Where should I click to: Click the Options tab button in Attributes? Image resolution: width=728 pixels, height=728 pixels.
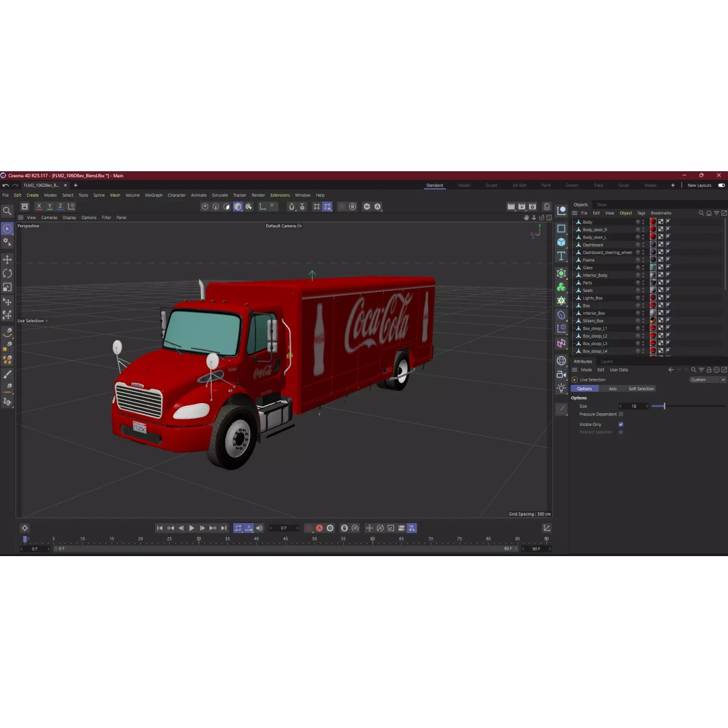coord(584,389)
